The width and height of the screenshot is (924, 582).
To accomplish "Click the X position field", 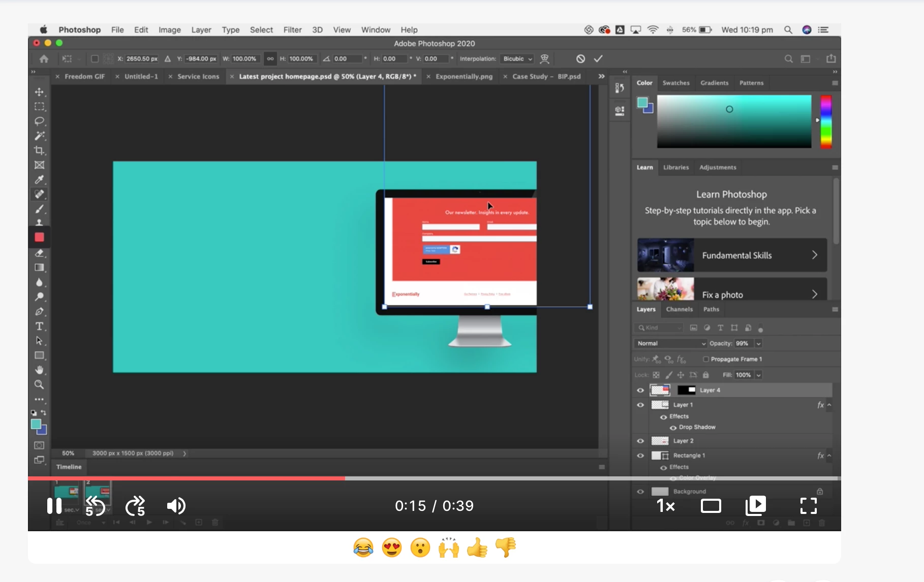I will click(142, 59).
